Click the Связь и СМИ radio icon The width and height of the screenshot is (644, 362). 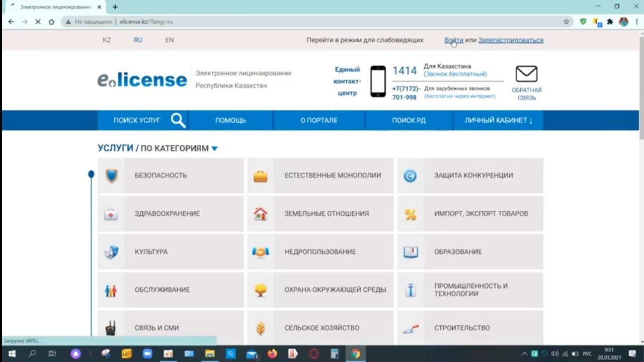pos(111,328)
